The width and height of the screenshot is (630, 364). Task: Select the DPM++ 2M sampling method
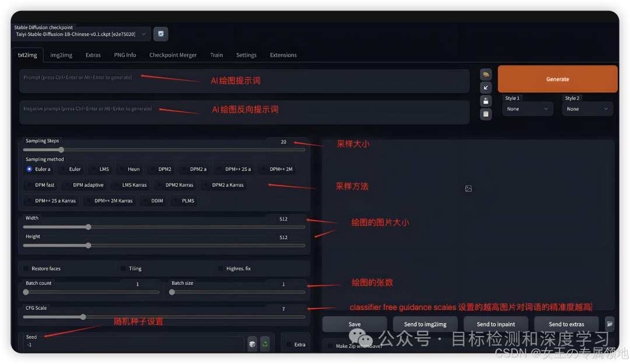click(x=277, y=169)
